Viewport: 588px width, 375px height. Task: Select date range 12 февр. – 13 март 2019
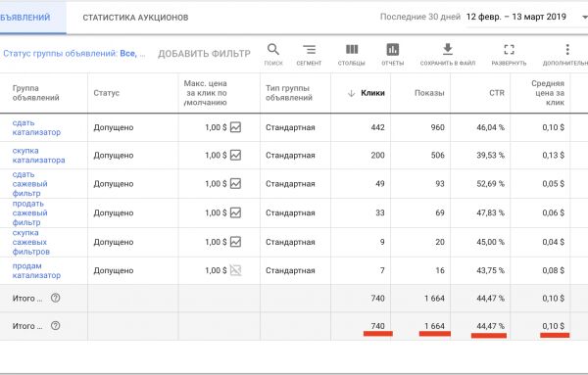516,17
